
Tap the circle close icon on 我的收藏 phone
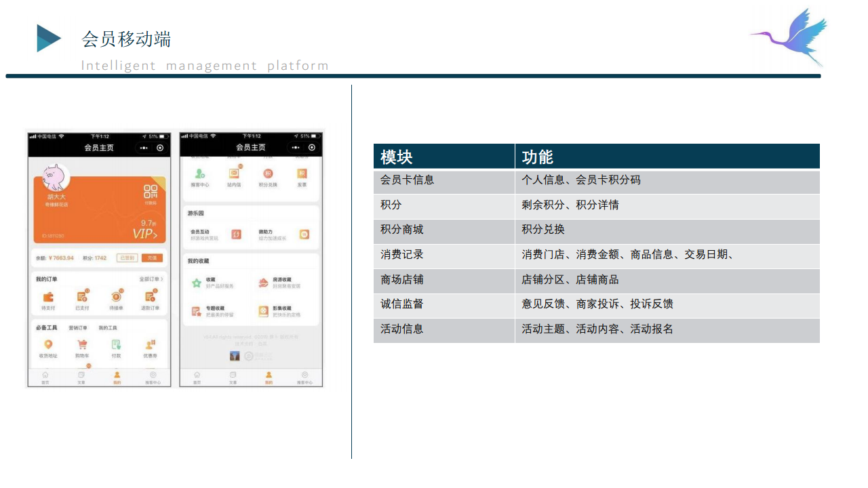[312, 147]
